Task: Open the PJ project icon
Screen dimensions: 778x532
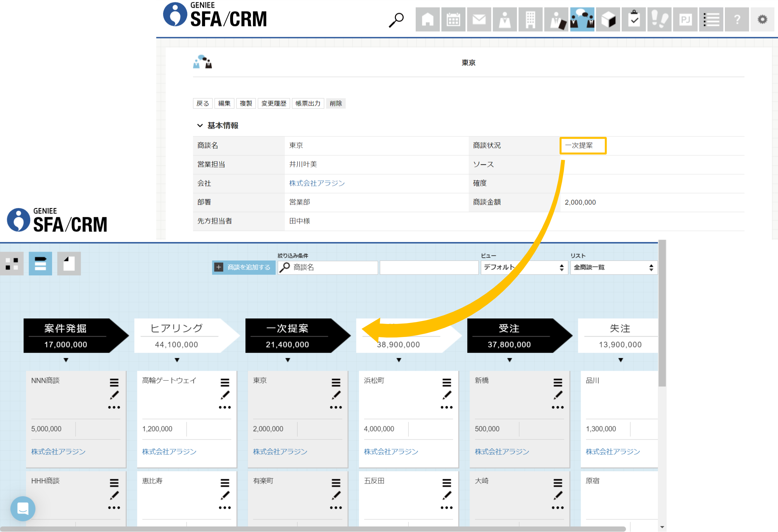Action: coord(685,20)
